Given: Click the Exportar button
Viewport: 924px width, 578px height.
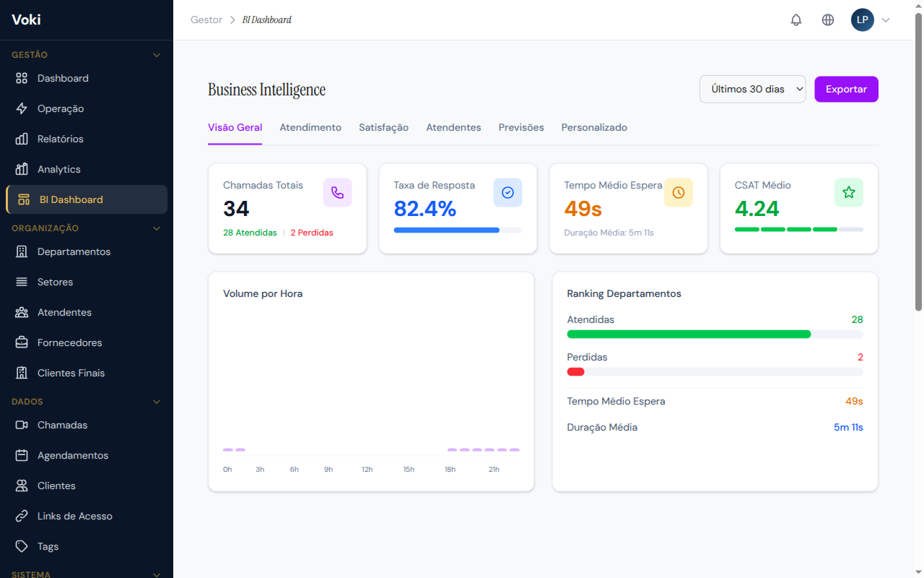Looking at the screenshot, I should (x=846, y=89).
